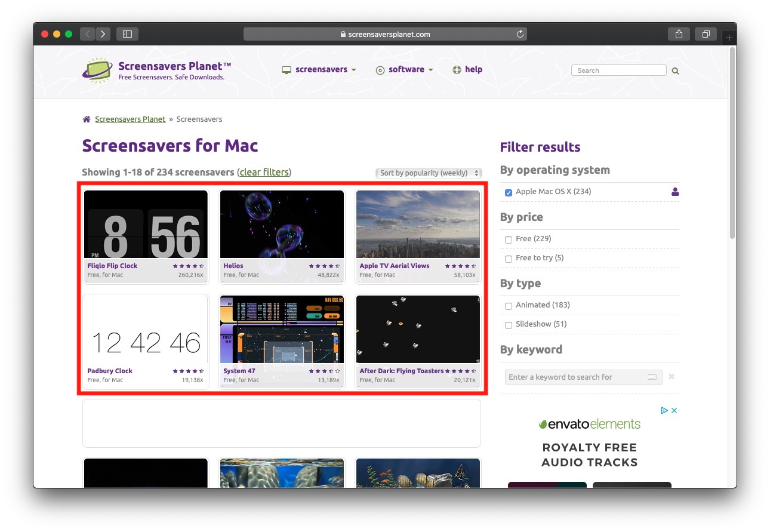The width and height of the screenshot is (770, 532).
Task: Click Safari's back arrow button
Action: pyautogui.click(x=88, y=34)
